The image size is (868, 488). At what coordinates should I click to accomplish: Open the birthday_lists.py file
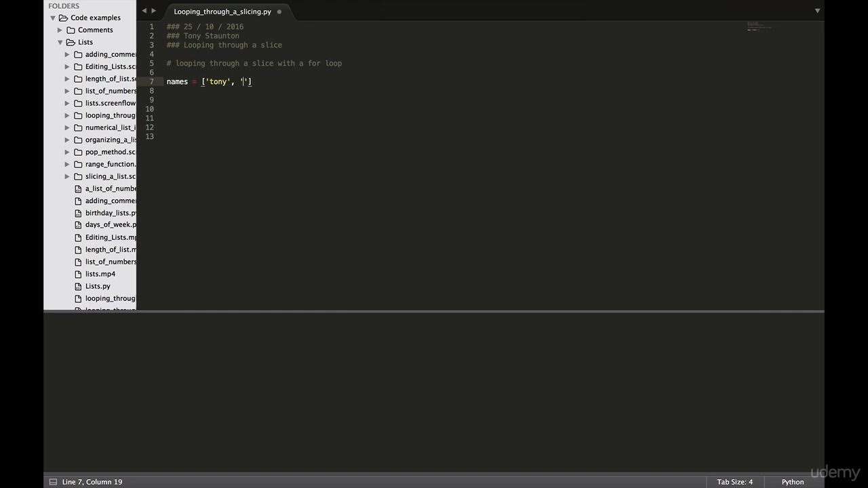[111, 213]
